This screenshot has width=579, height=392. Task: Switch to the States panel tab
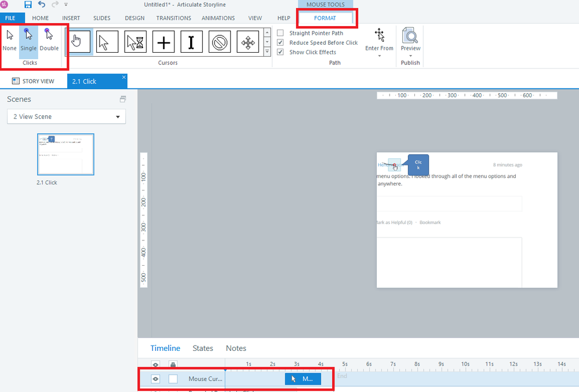pos(203,348)
